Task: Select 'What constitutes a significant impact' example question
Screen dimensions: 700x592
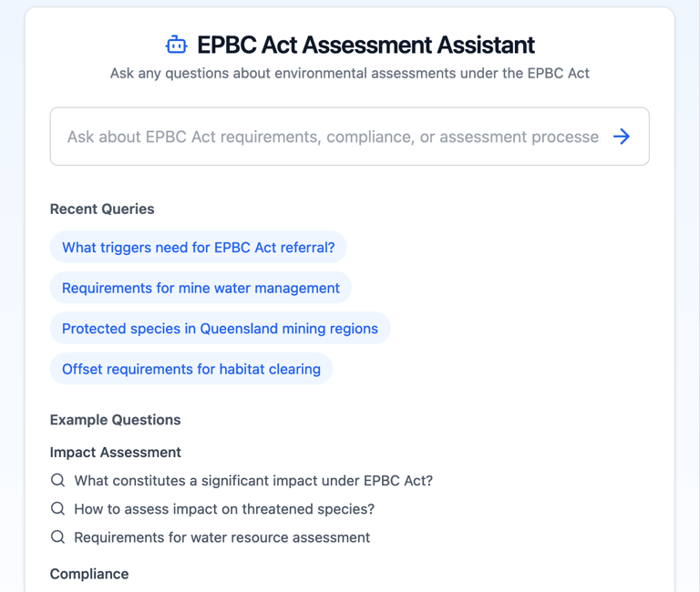Action: point(253,480)
